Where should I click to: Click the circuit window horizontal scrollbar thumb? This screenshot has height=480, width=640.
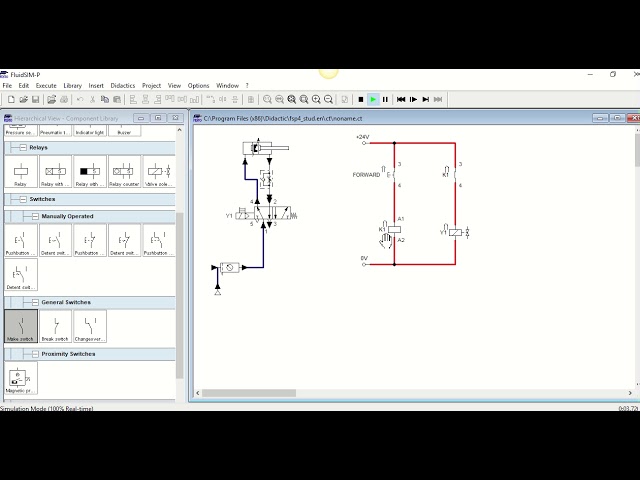pos(249,393)
